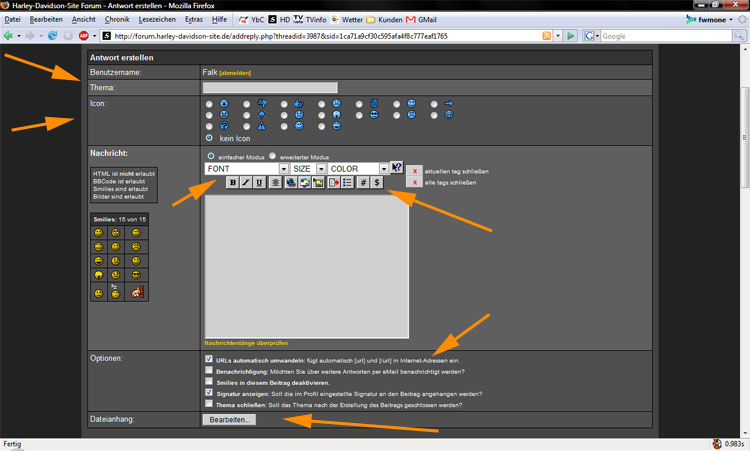Close current tag with red X button
The height and width of the screenshot is (451, 750).
click(x=414, y=171)
